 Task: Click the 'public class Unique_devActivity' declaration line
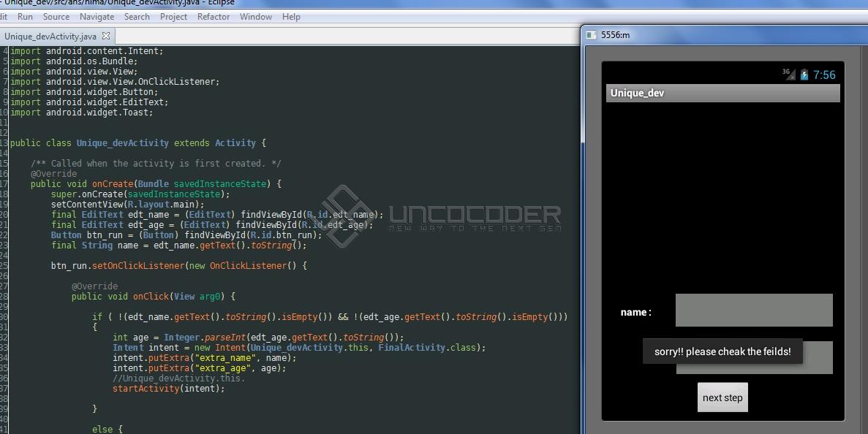(137, 142)
